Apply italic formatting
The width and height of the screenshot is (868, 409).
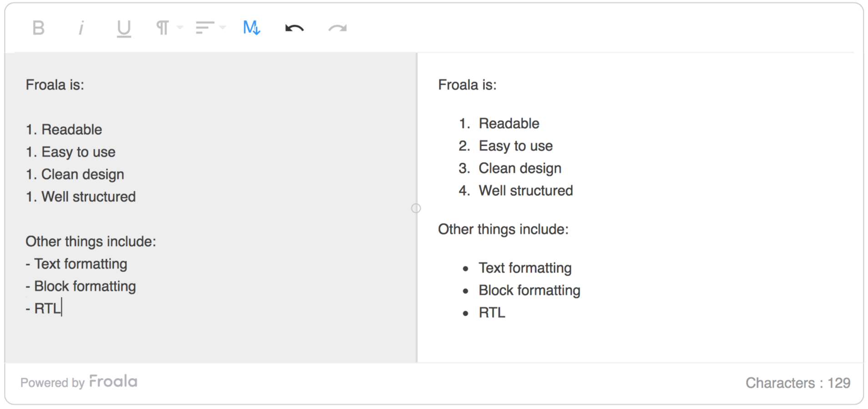(81, 28)
